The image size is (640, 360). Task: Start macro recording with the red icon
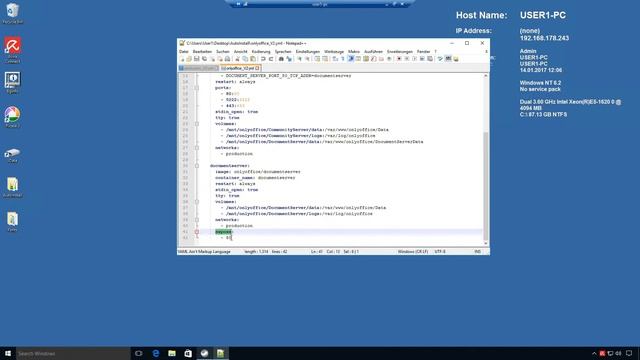[399, 59]
